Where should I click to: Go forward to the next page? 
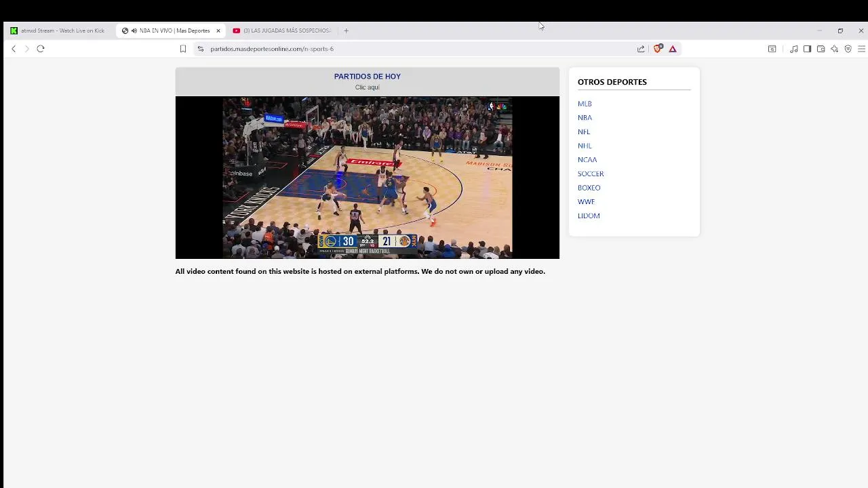coord(27,49)
